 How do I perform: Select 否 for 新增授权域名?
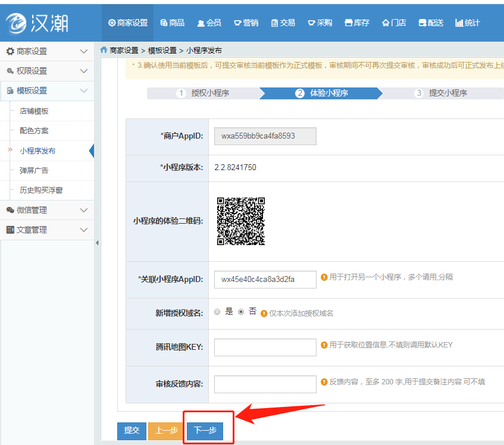pos(241,312)
